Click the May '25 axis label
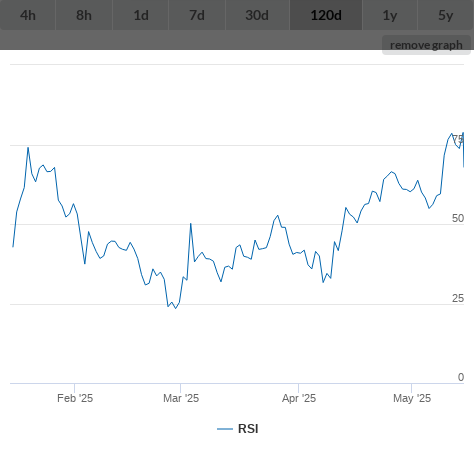Image resolution: width=474 pixels, height=455 pixels. tap(412, 398)
